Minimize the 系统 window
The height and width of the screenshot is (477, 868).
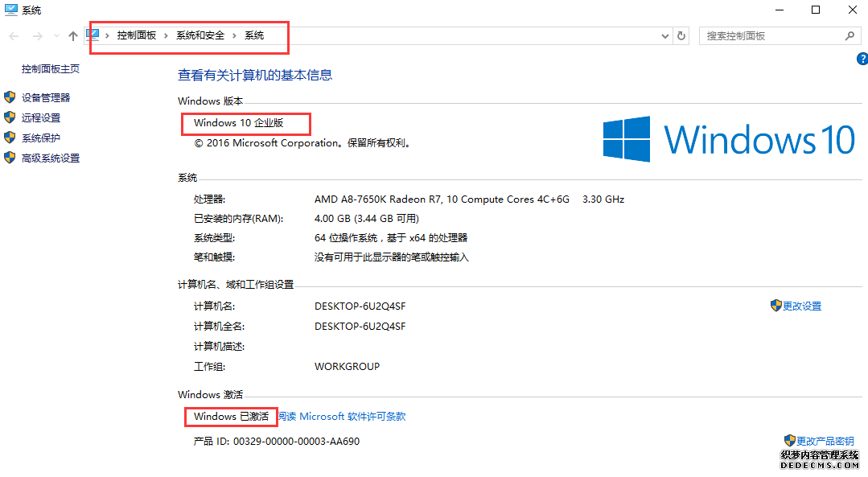[x=780, y=10]
